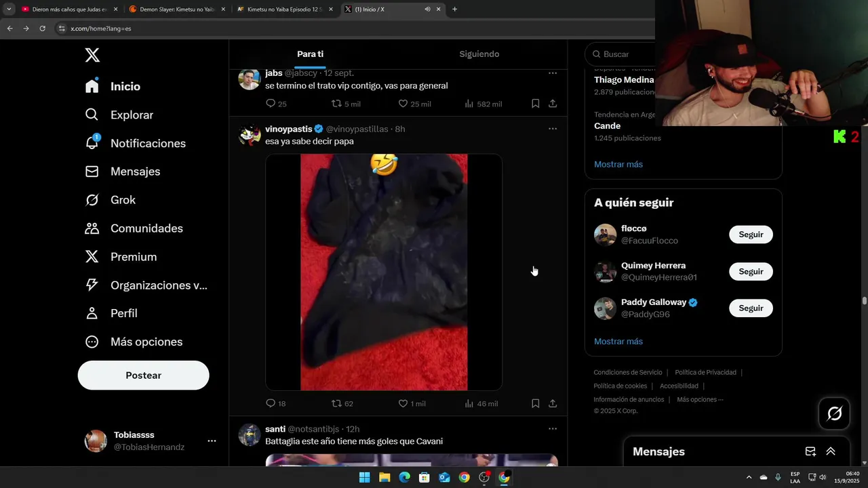Repost the jabs post (5 mil)
This screenshot has width=868, height=488.
pyautogui.click(x=345, y=104)
